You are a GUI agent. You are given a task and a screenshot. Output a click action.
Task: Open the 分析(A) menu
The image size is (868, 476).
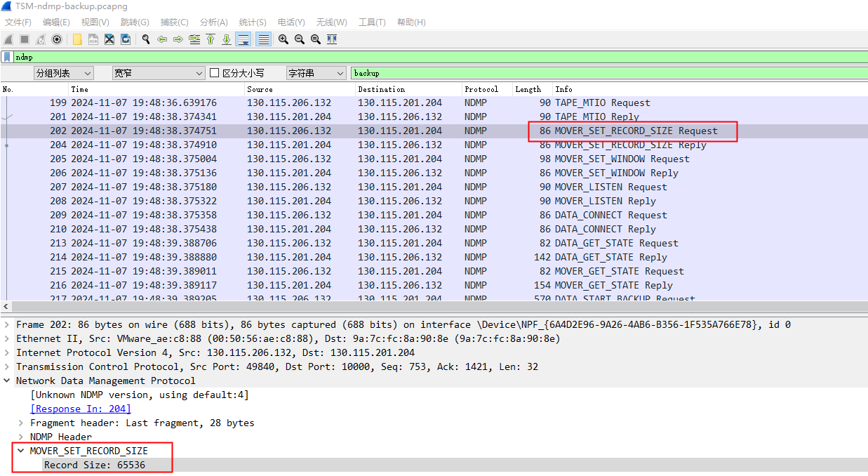(213, 22)
